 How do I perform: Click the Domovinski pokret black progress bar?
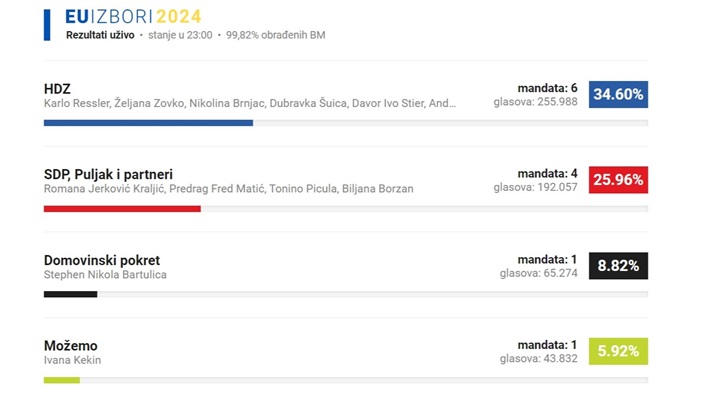pos(70,294)
